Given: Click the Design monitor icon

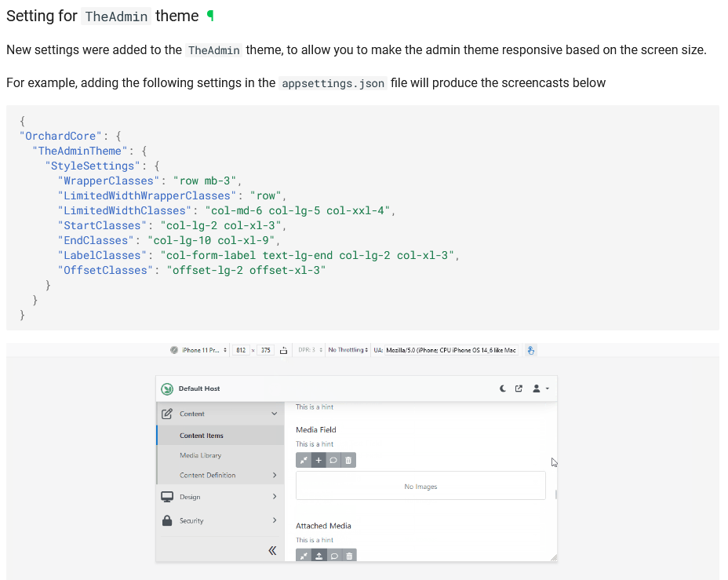Looking at the screenshot, I should click(x=167, y=497).
